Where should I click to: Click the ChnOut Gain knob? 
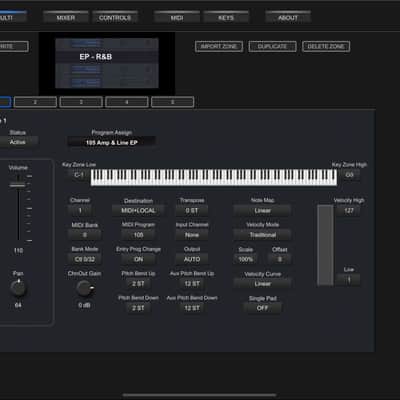(84, 288)
